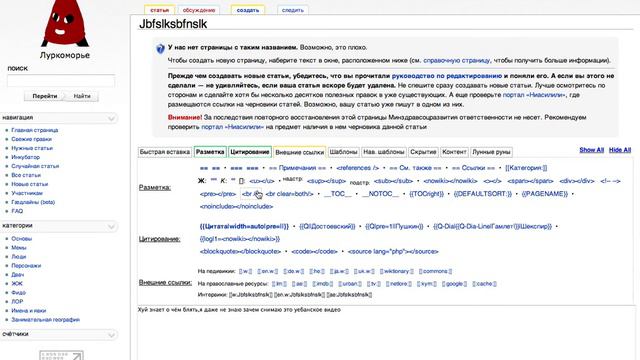Toggle the Внешние ссылки panel tab
Image resolution: width=640 pixels, height=360 pixels.
pyautogui.click(x=300, y=152)
